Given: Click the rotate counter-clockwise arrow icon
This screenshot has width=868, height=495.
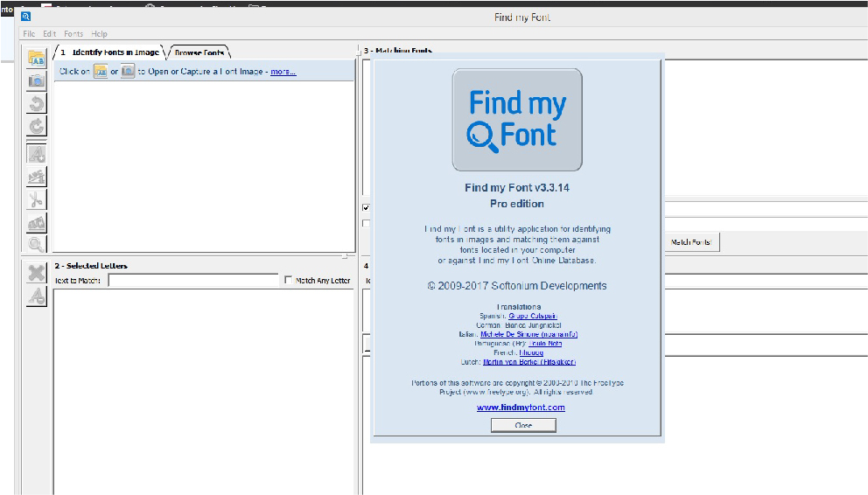Looking at the screenshot, I should point(37,103).
